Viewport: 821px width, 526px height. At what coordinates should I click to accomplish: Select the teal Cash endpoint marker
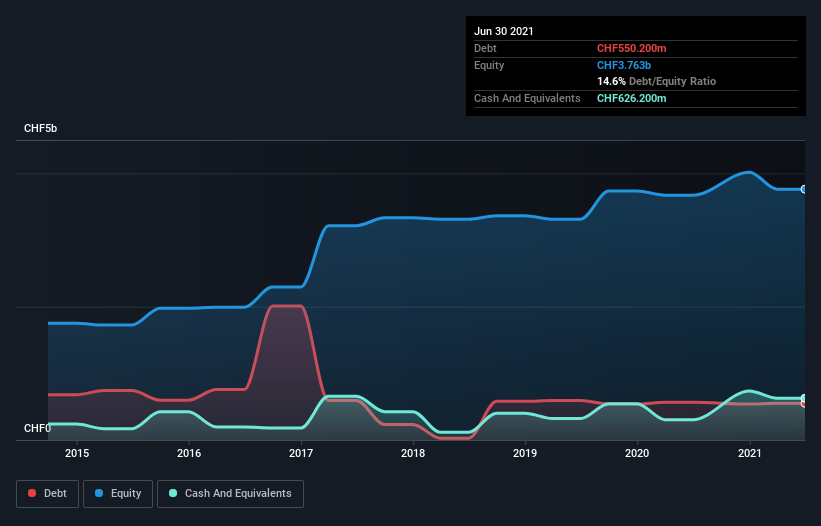(804, 398)
